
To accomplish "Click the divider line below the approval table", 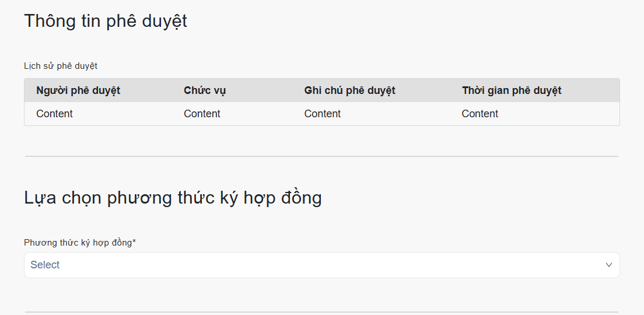I will [321, 156].
